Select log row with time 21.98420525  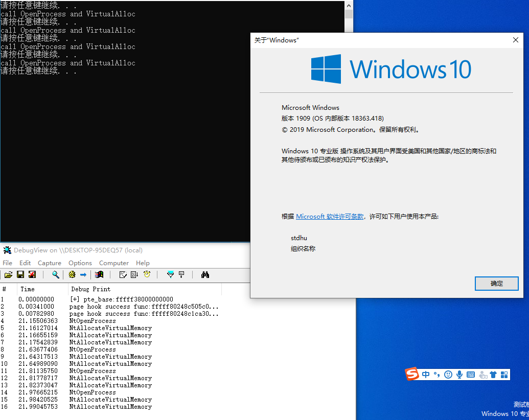[111, 400]
